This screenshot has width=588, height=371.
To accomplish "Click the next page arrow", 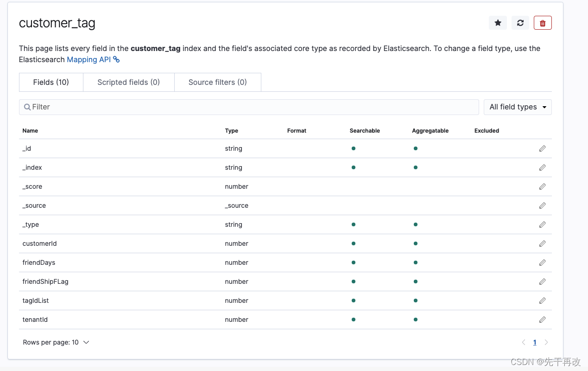I will coord(546,342).
